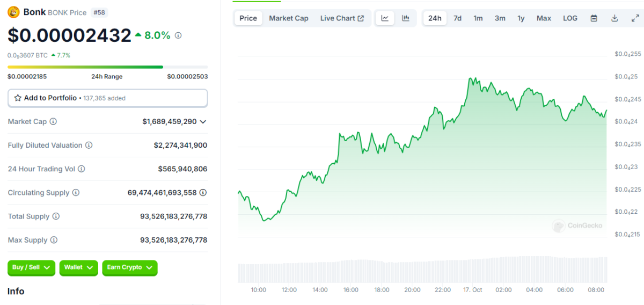Viewport: 644px width, 305px height.
Task: Click the Bonk coin logo icon
Action: coord(13,12)
